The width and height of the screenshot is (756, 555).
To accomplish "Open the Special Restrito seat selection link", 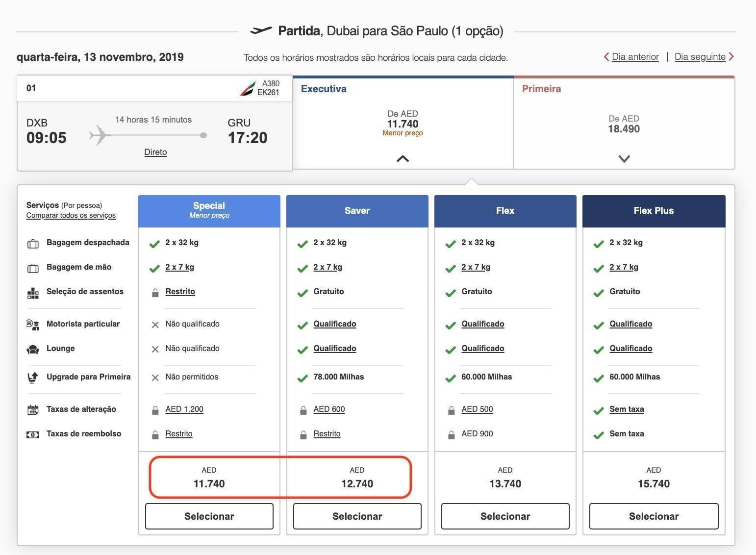I will point(180,292).
